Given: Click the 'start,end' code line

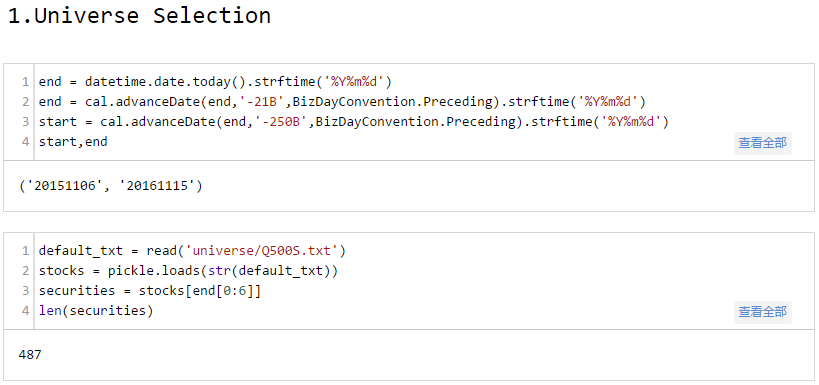Looking at the screenshot, I should click(73, 142).
